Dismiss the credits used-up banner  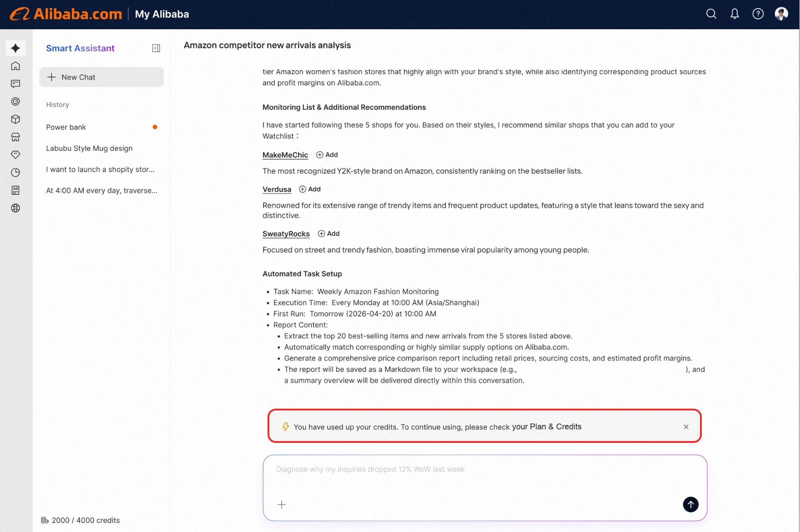(686, 427)
